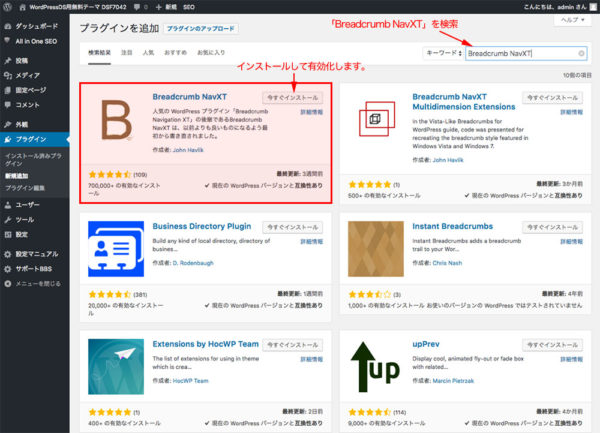The height and width of the screenshot is (433, 600).
Task: Click the plus new content icon
Action: pos(159,7)
